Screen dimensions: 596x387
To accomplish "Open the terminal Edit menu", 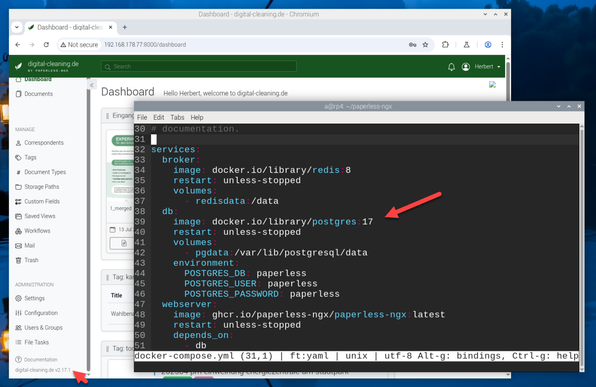I will (159, 117).
